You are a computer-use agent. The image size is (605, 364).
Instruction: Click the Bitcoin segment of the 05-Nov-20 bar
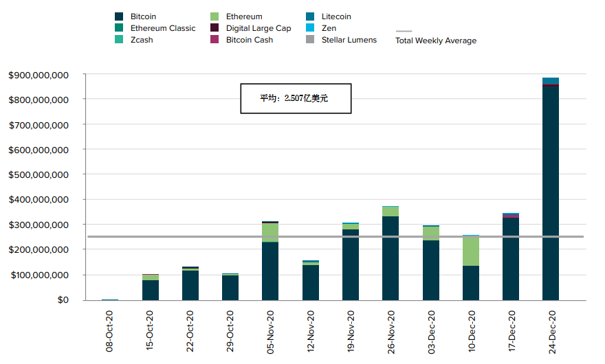point(270,271)
